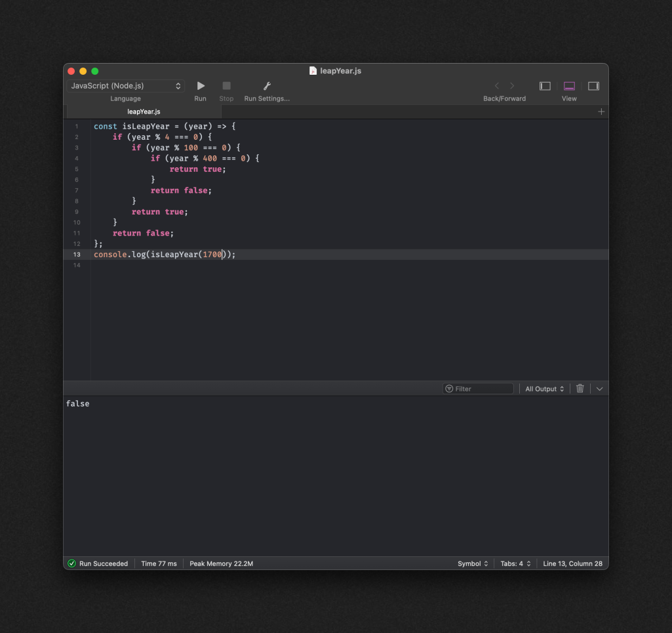This screenshot has height=633, width=672.
Task: Open the All Output filter dropdown
Action: [544, 388]
